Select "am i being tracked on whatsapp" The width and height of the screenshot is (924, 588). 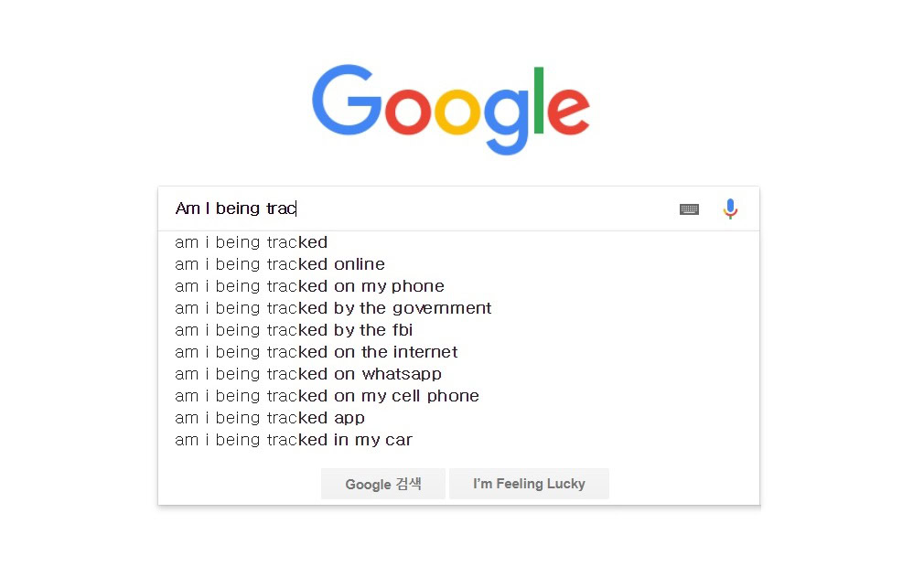pos(308,374)
